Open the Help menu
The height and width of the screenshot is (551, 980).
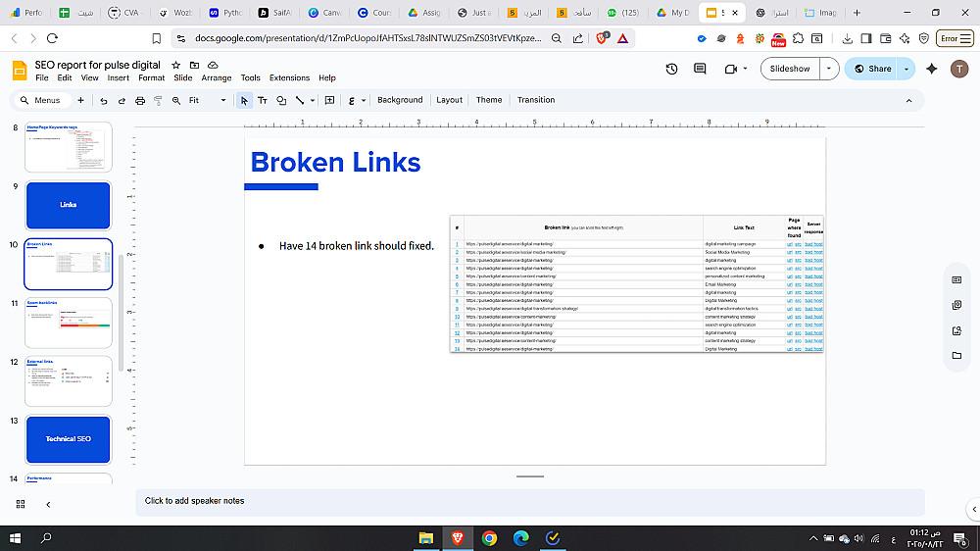point(327,78)
